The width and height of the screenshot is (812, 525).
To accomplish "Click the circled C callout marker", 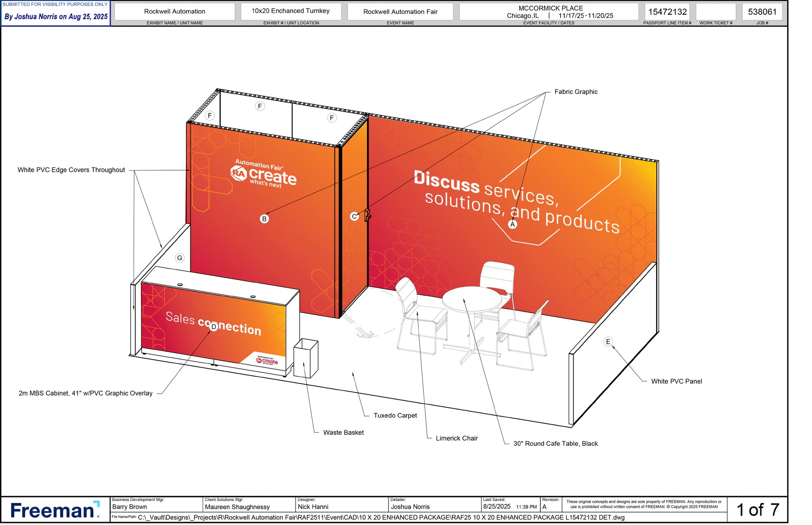I will pos(354,216).
